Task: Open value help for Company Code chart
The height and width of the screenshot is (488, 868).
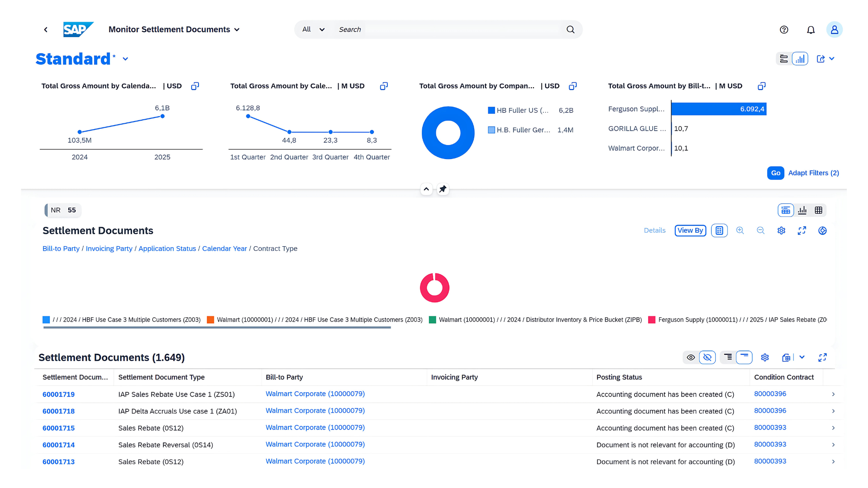Action: point(573,86)
